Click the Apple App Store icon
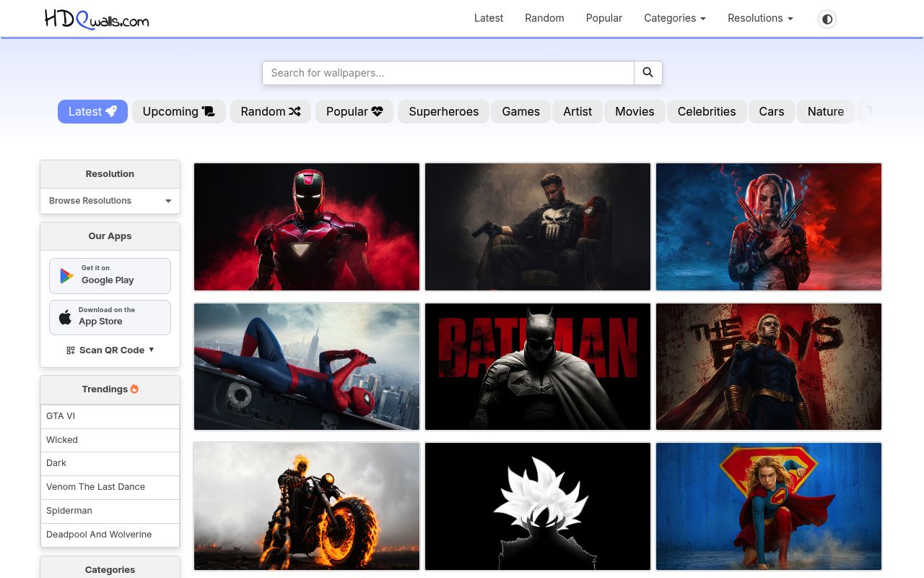The height and width of the screenshot is (578, 924). click(65, 317)
